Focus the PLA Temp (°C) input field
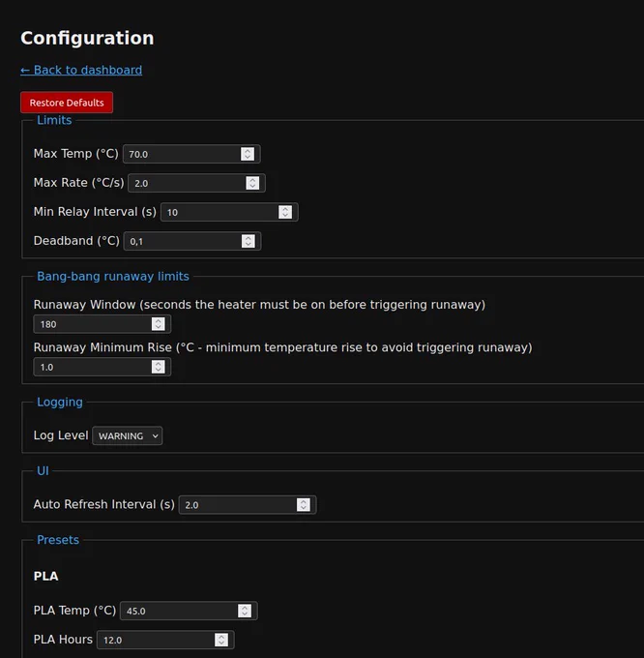Screen dimensions: 644x658 tap(190, 611)
